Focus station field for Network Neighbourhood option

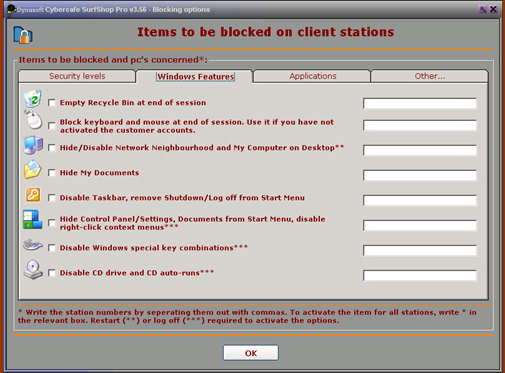[420, 150]
